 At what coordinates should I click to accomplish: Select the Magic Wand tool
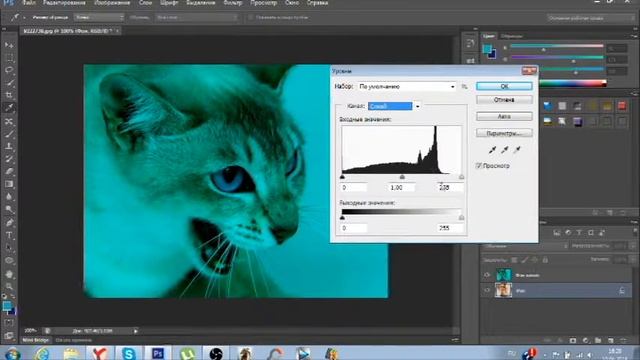[x=9, y=83]
